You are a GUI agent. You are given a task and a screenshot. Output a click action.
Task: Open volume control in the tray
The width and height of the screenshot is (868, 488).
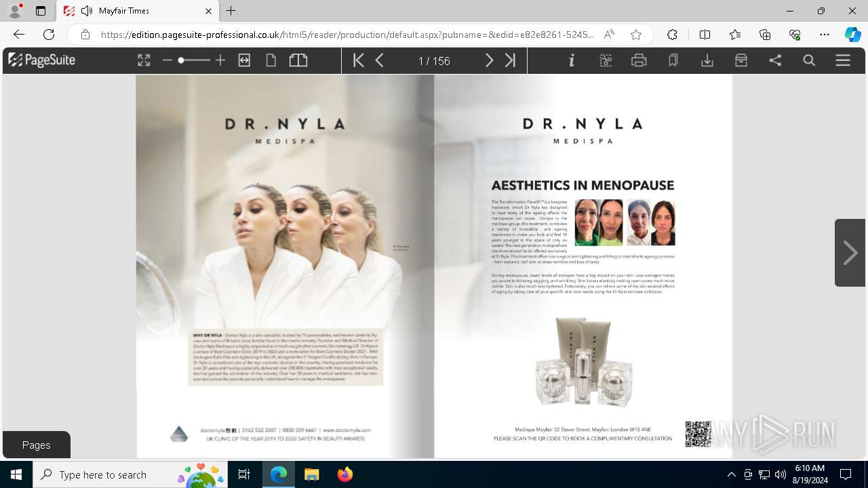pyautogui.click(x=780, y=474)
